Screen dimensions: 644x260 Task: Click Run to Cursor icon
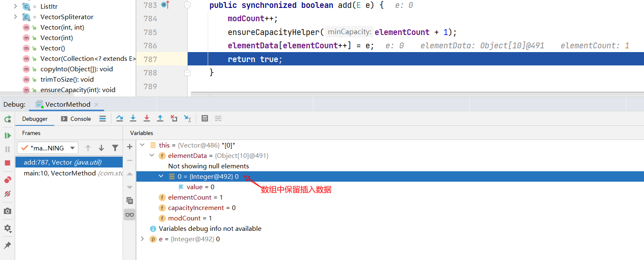[x=188, y=119]
